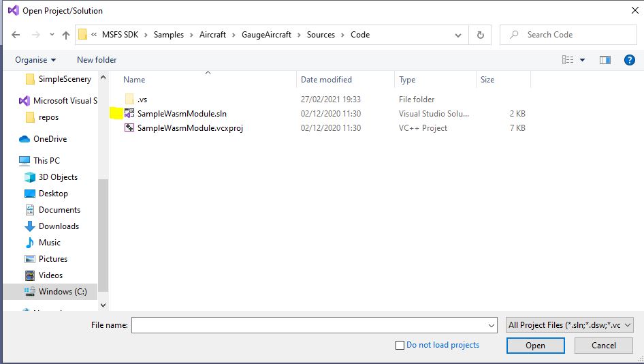Screen dimensions: 644x364
Task: Click the Help question mark icon
Action: tap(629, 60)
